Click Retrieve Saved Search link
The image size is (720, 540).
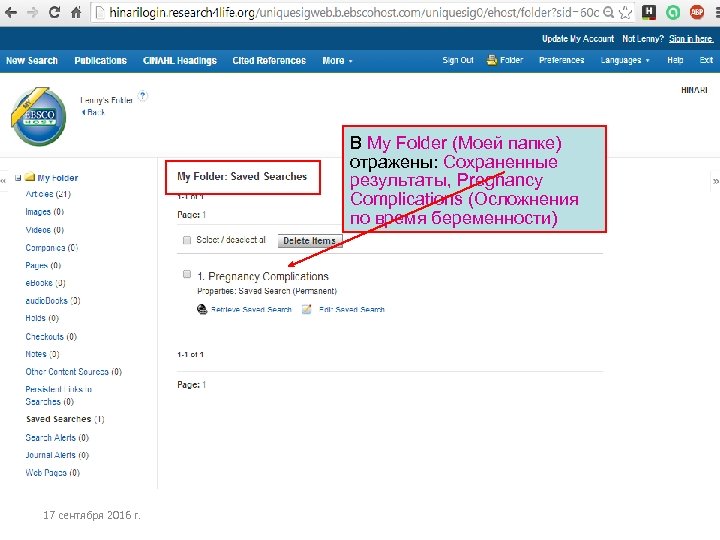pos(251,309)
